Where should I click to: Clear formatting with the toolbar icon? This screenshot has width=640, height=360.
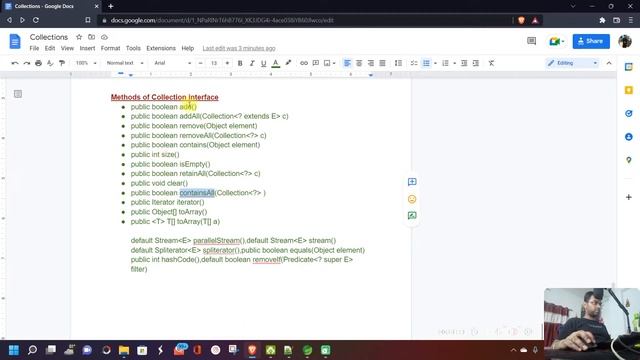point(491,63)
